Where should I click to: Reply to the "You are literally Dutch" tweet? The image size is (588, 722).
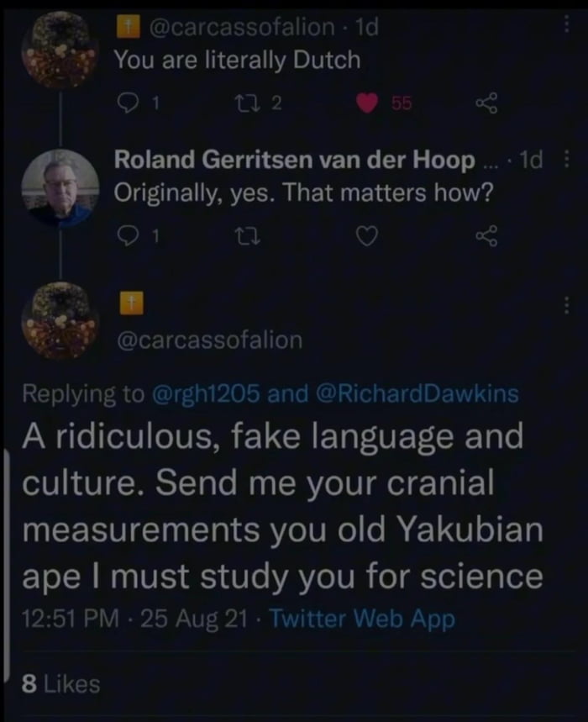pos(130,104)
